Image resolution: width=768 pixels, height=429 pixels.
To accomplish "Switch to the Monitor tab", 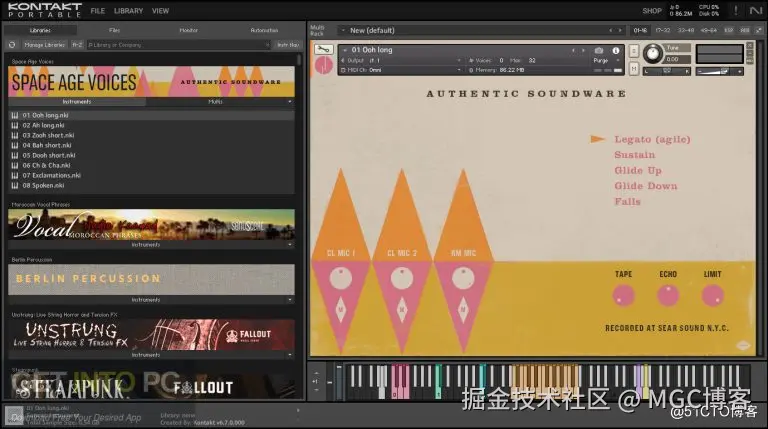I will coord(189,30).
